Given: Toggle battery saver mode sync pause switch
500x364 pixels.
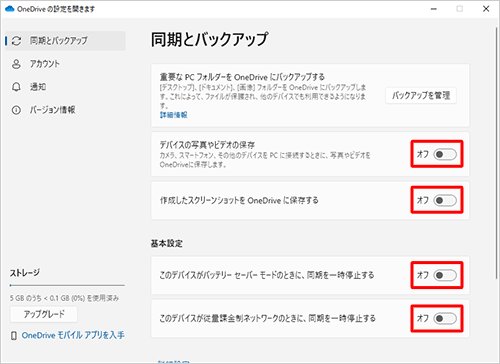Looking at the screenshot, I should [445, 275].
